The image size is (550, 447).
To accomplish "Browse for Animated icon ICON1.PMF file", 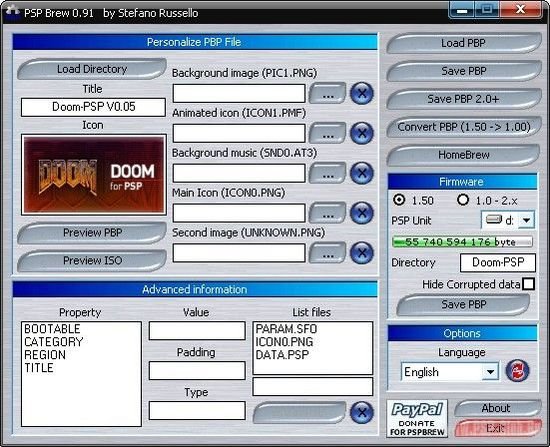I will [x=327, y=133].
